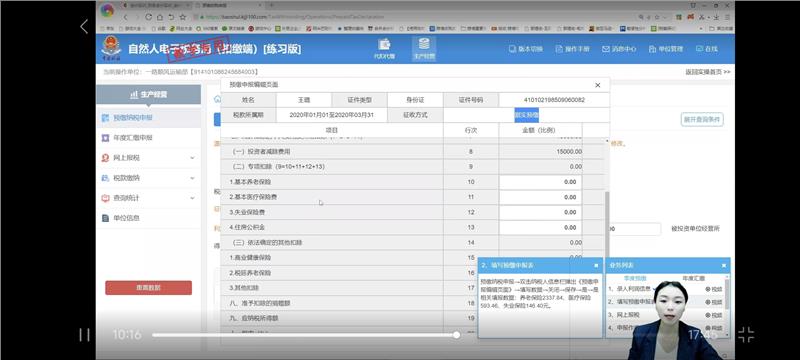Open 操作手册 in the header
The height and width of the screenshot is (360, 800).
point(572,49)
